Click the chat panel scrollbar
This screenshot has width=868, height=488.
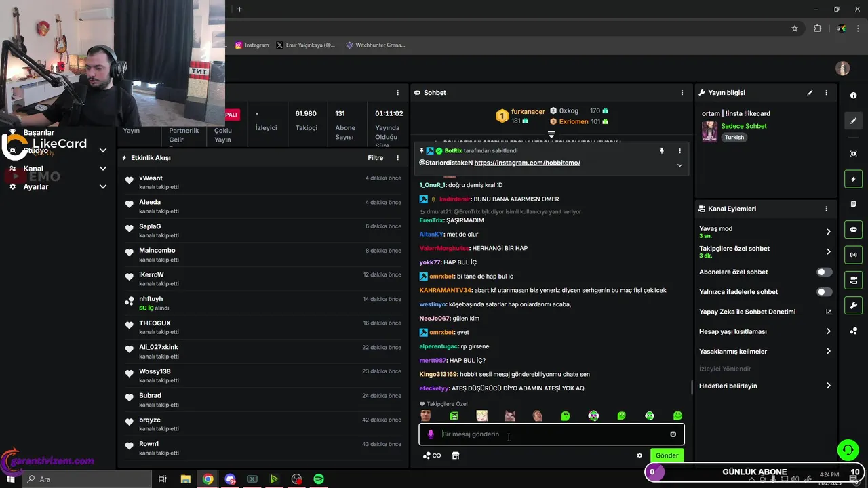pyautogui.click(x=691, y=387)
